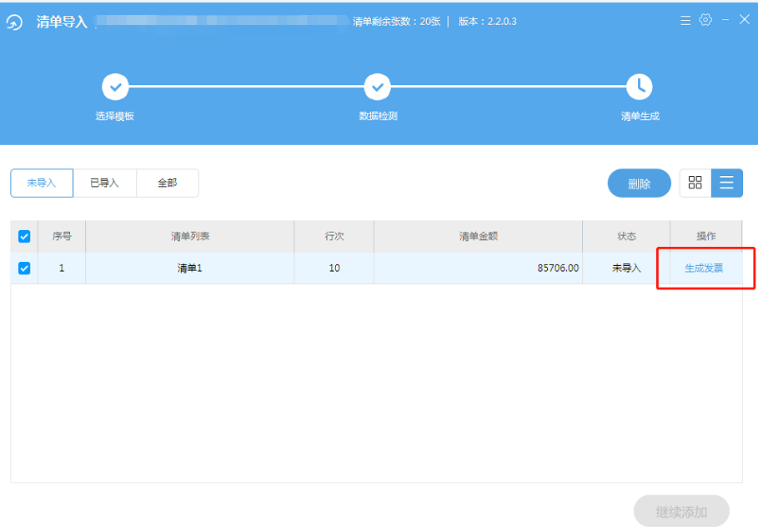
Task: Select the 清单1 cell in the table
Action: pos(190,269)
